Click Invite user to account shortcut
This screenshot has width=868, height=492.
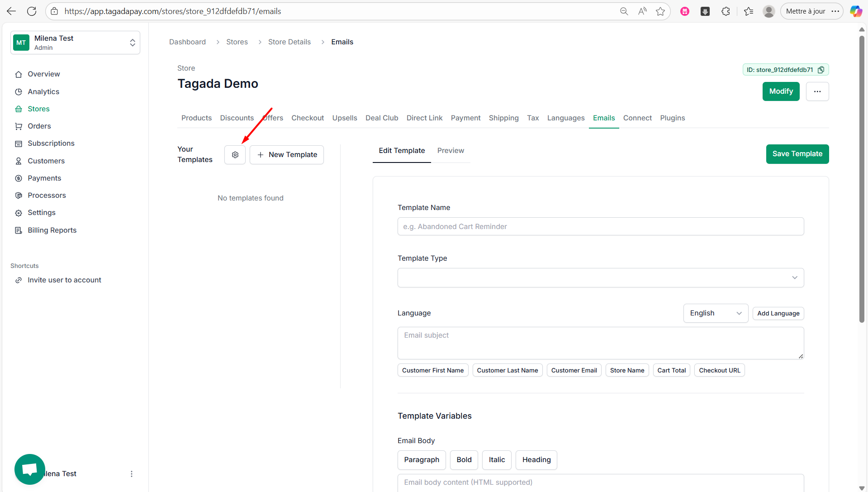[64, 280]
